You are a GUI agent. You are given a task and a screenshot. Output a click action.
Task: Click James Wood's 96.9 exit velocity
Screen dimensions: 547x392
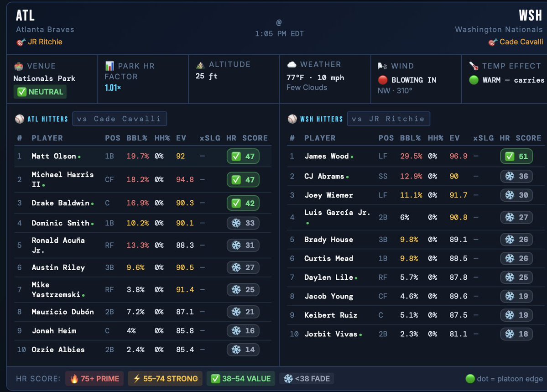tap(458, 156)
